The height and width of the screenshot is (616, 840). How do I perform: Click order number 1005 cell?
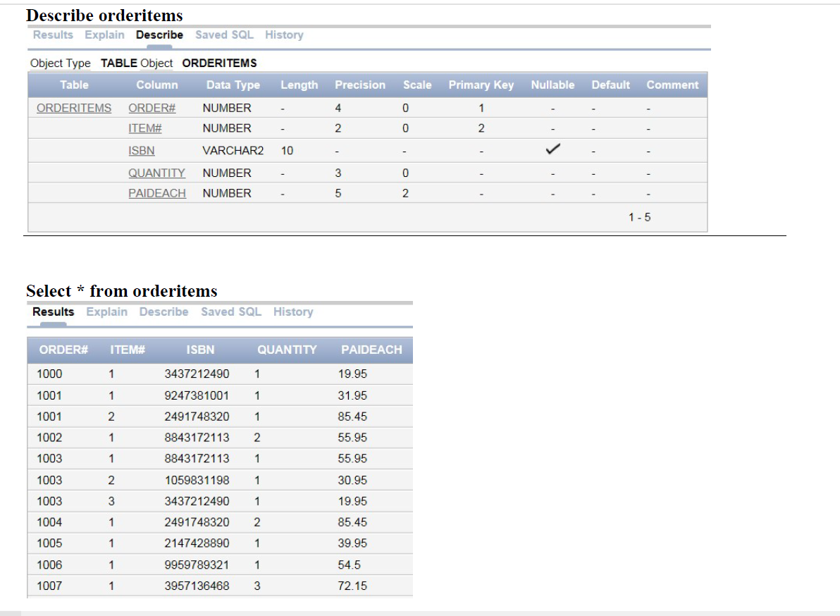coord(49,543)
